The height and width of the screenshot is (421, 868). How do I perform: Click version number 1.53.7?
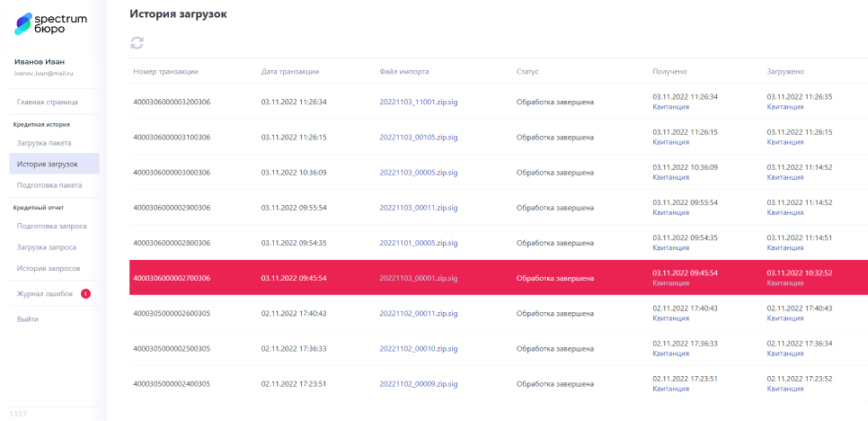[x=18, y=414]
